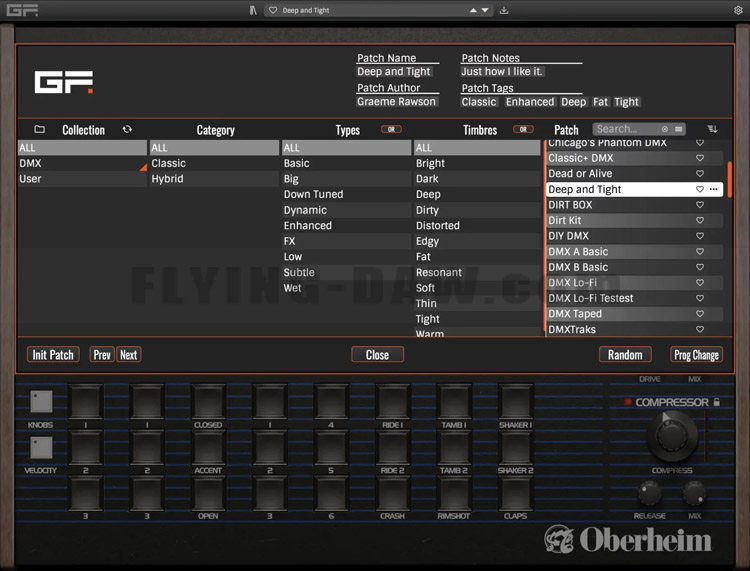Screen dimensions: 750x571
Task: Click the Init Patch button
Action: [53, 355]
